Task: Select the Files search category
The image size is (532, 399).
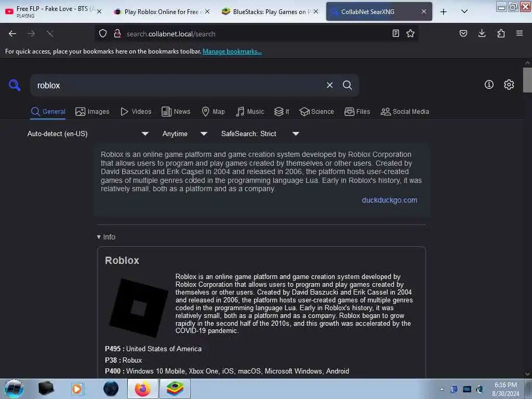Action: (357, 112)
